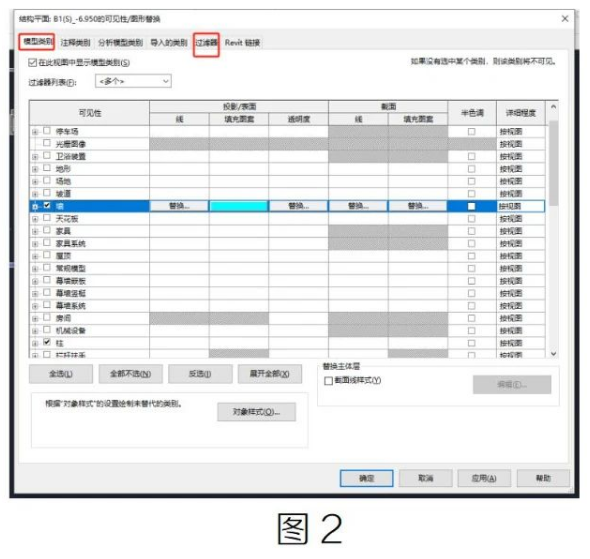Expand the 卫浴装置 tree node

coord(35,157)
